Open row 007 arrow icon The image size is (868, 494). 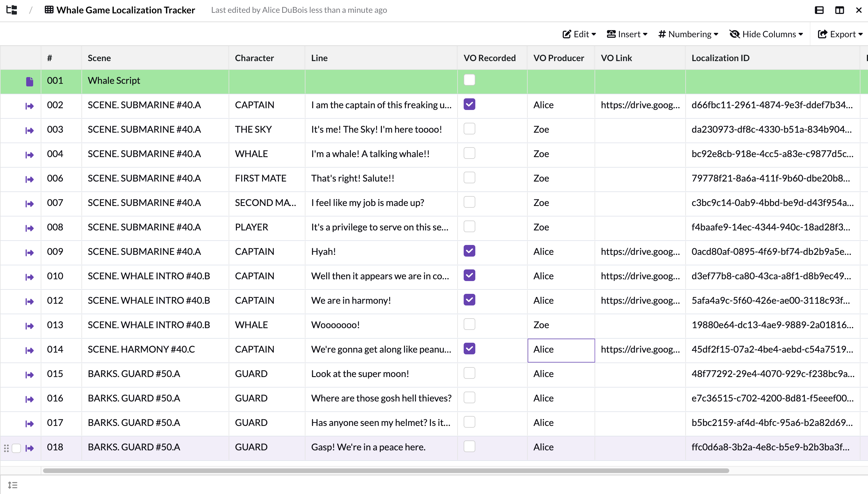(29, 204)
